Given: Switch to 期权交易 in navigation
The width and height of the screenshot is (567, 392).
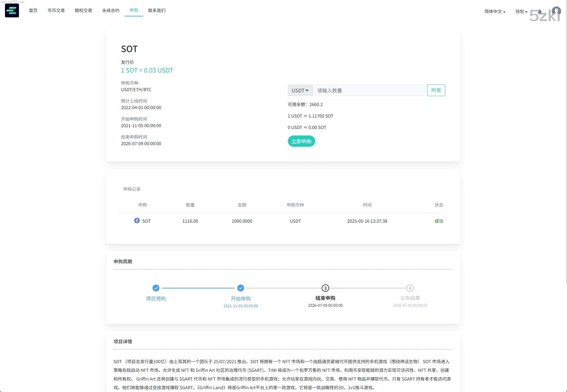Looking at the screenshot, I should click(83, 11).
